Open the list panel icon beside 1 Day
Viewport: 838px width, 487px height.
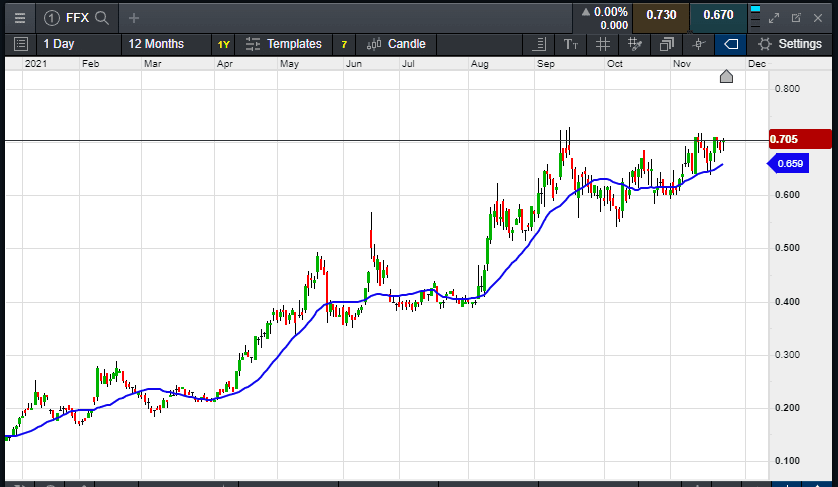click(20, 44)
